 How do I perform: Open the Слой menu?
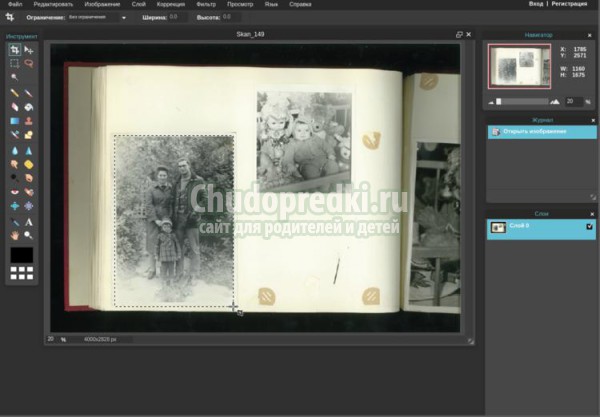click(139, 4)
